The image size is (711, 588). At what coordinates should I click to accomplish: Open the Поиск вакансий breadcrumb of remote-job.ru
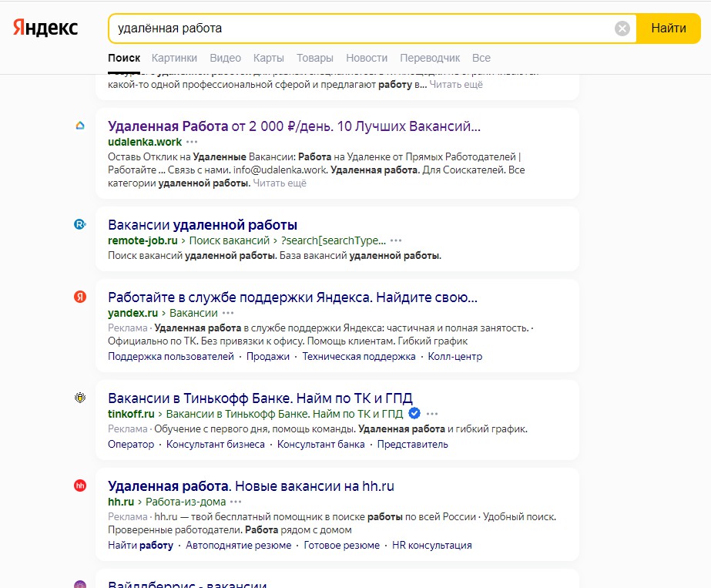[x=229, y=240]
